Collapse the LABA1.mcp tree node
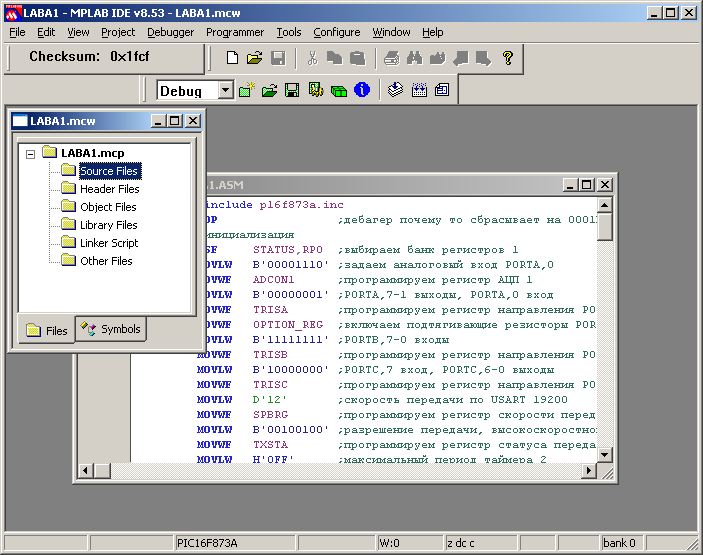Viewport: 703px width, 555px height. pyautogui.click(x=30, y=154)
